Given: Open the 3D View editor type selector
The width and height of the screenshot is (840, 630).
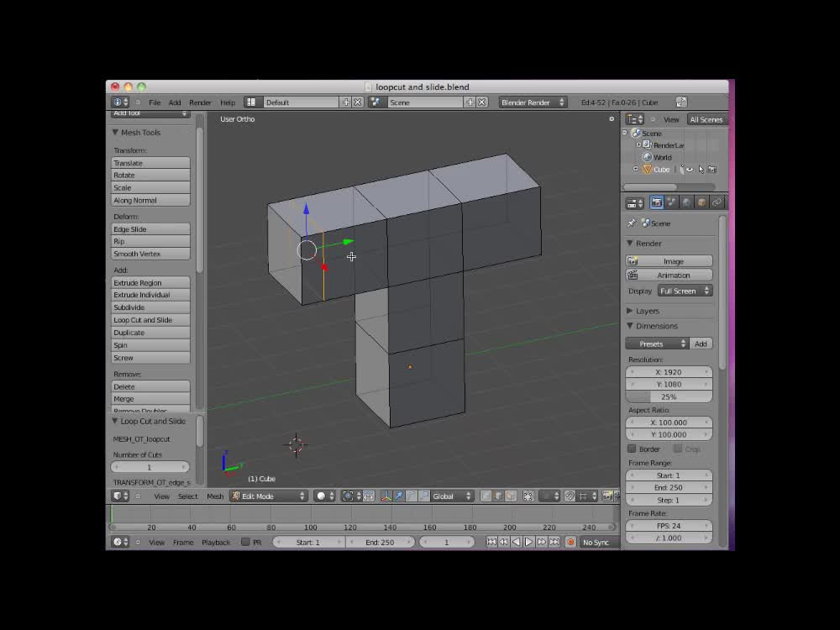Looking at the screenshot, I should [120, 496].
